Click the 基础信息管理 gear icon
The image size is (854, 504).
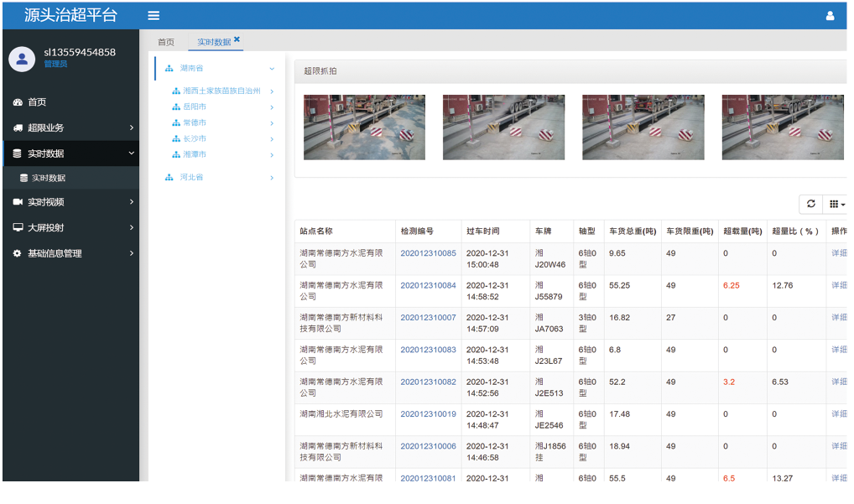18,253
